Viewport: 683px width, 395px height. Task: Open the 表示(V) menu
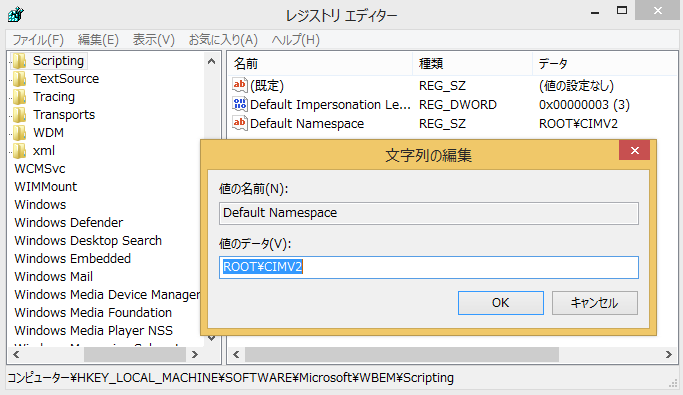coord(153,40)
